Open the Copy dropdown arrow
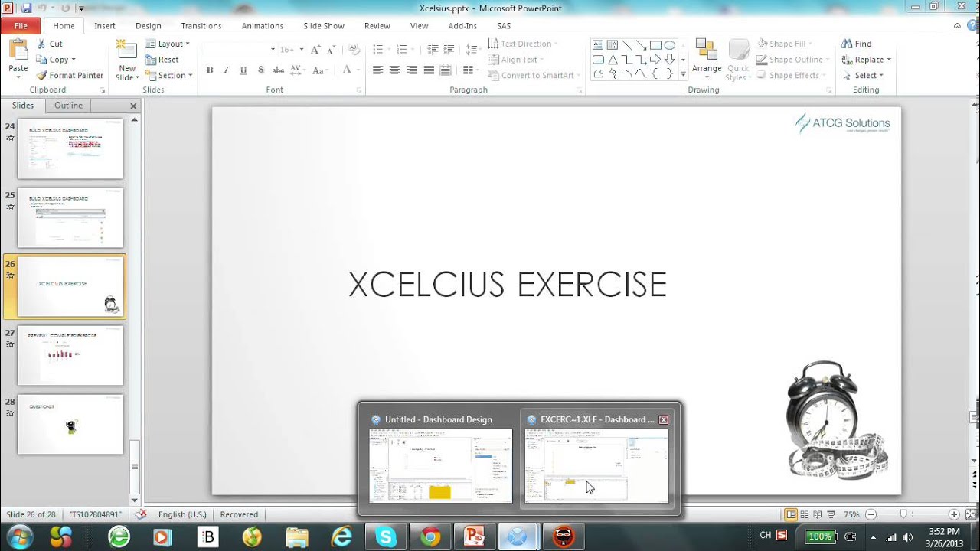This screenshot has width=980, height=551. [73, 60]
